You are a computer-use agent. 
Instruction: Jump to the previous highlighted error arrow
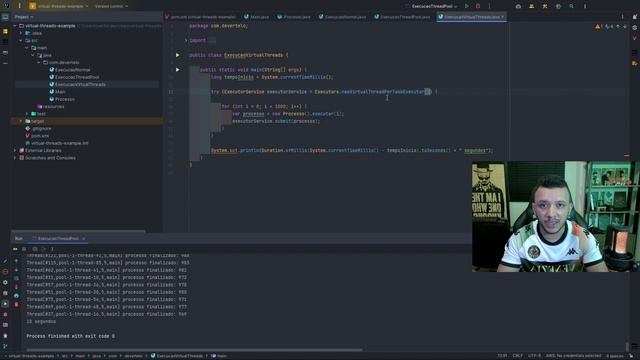click(x=618, y=27)
